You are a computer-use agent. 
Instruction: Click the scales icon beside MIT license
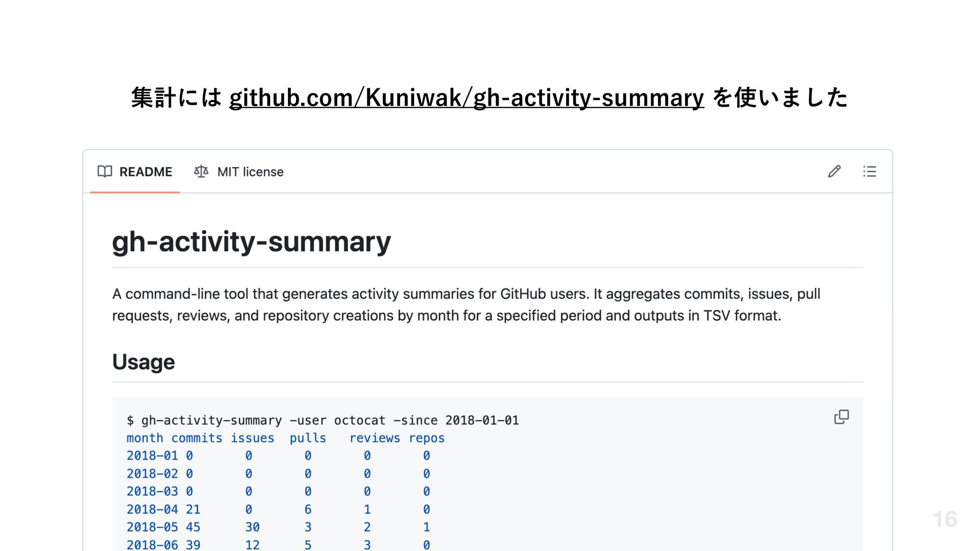(x=201, y=171)
